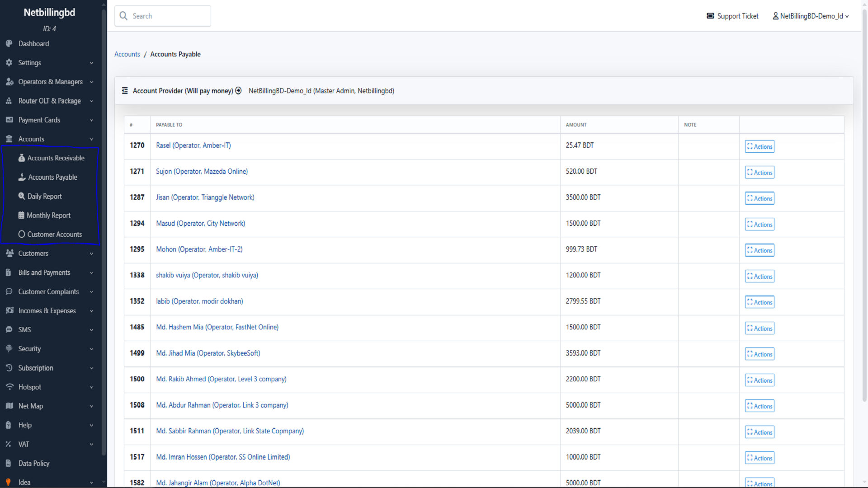The width and height of the screenshot is (868, 488).
Task: Open the NetBillingBD-Demo_Id user dropdown
Action: 811,16
